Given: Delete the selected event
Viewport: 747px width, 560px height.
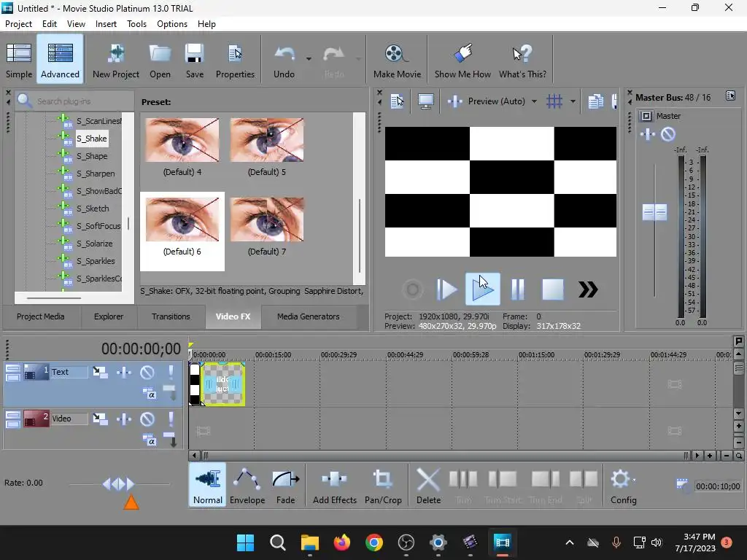Looking at the screenshot, I should pos(428,485).
